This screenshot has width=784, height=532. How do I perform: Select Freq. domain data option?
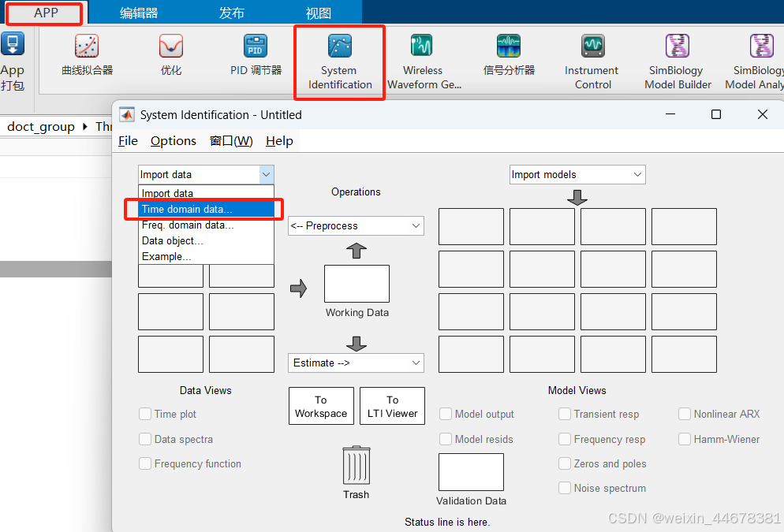[207, 225]
